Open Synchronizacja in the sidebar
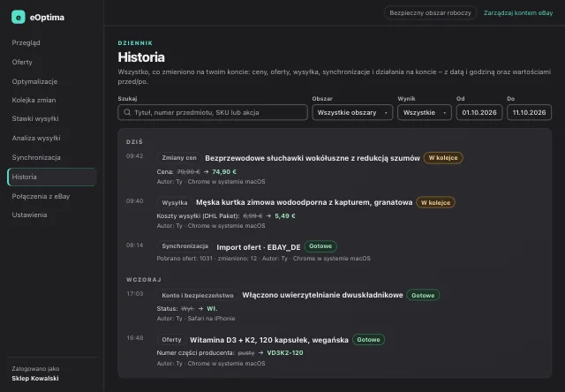The width and height of the screenshot is (565, 392). [x=36, y=157]
